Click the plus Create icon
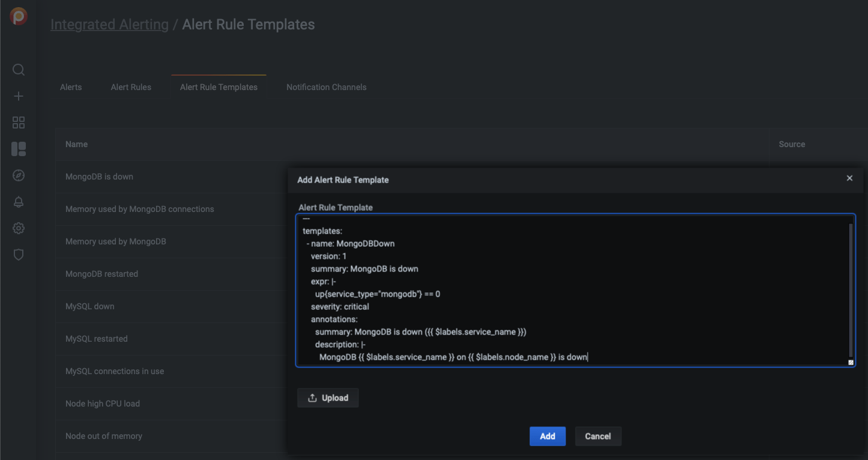The width and height of the screenshot is (868, 460). coord(18,95)
